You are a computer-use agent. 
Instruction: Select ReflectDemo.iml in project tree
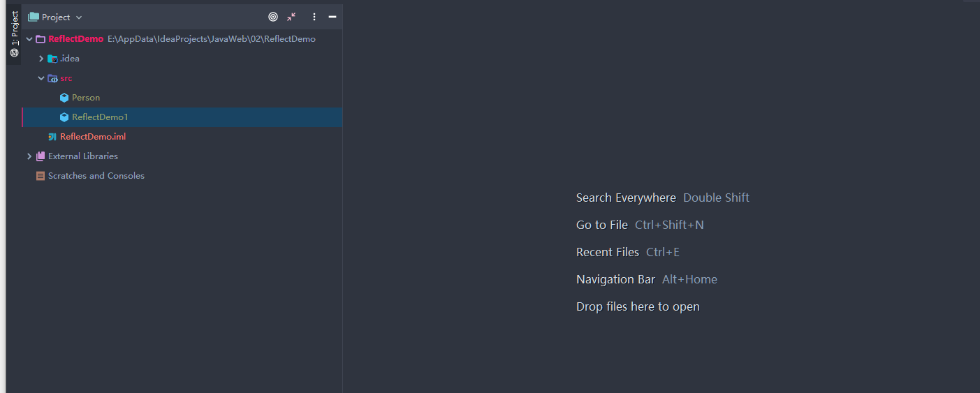(x=93, y=137)
